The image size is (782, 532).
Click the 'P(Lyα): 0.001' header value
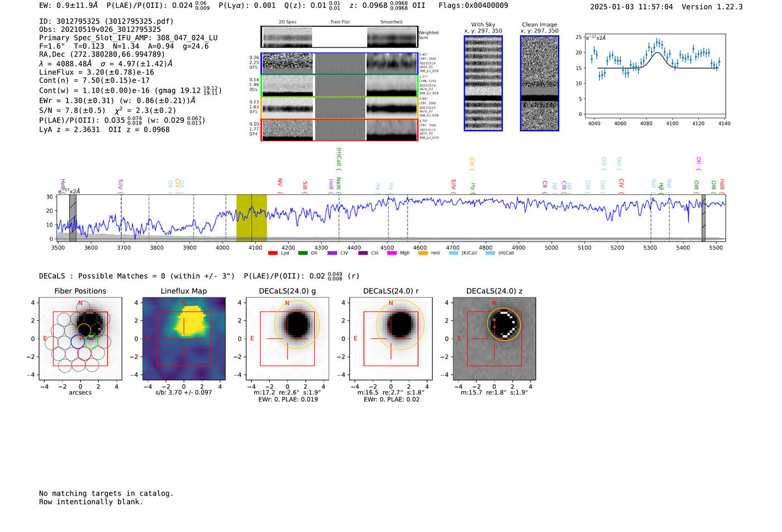click(247, 6)
